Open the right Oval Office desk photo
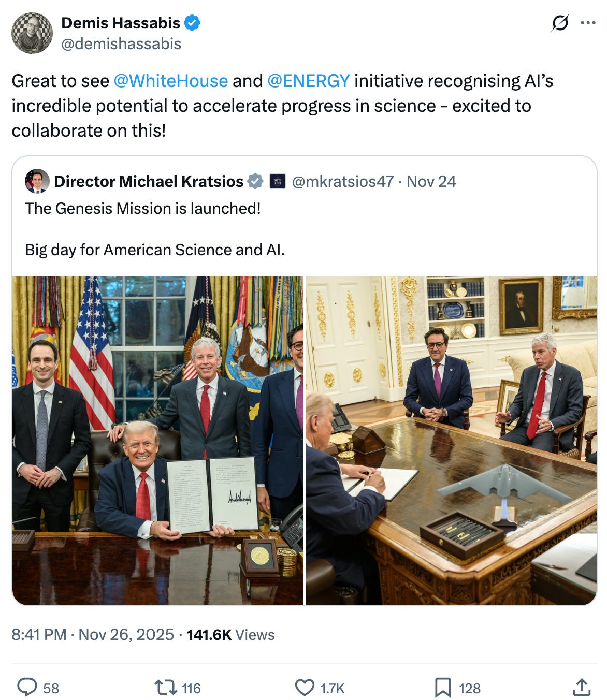 point(451,441)
